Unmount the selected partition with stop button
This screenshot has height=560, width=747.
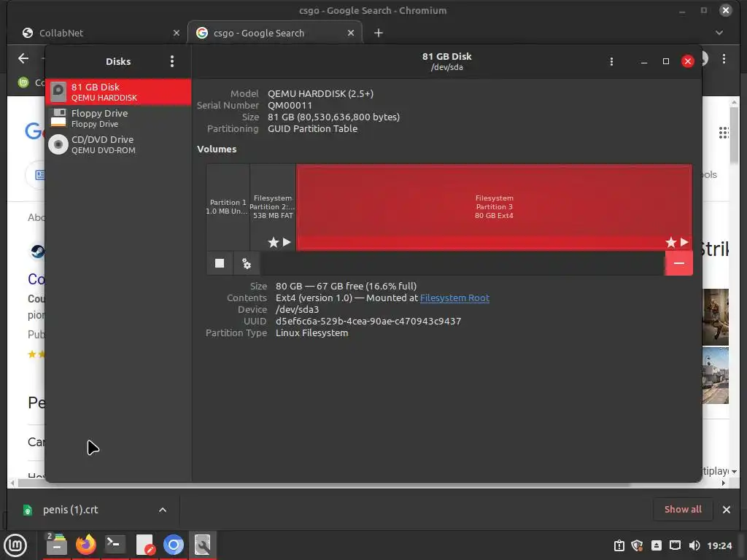(220, 263)
